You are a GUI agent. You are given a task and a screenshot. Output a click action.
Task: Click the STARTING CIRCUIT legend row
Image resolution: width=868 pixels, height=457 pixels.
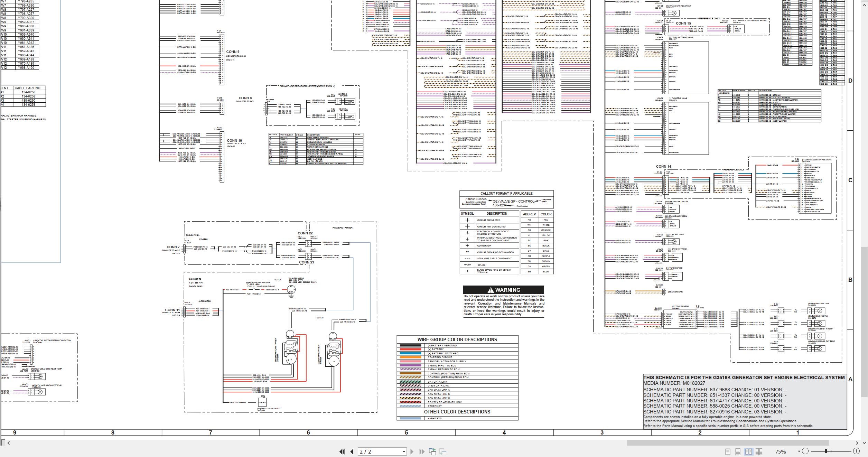pyautogui.click(x=457, y=357)
